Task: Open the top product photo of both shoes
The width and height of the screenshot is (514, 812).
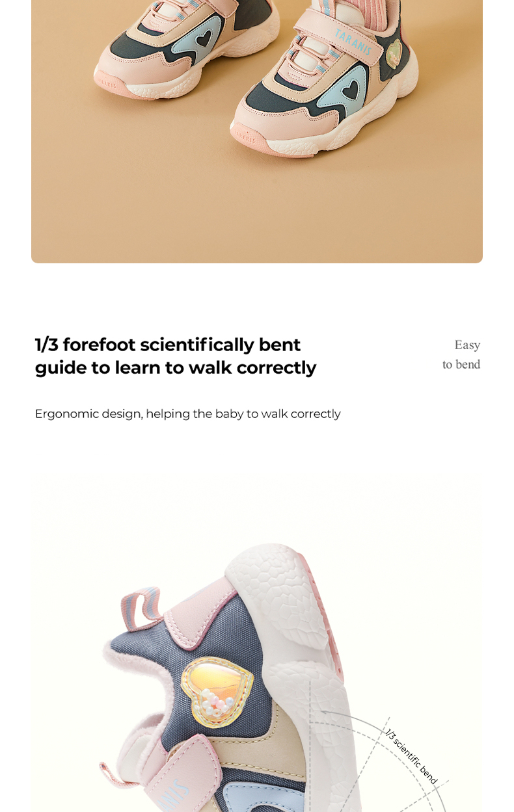Action: (x=257, y=131)
